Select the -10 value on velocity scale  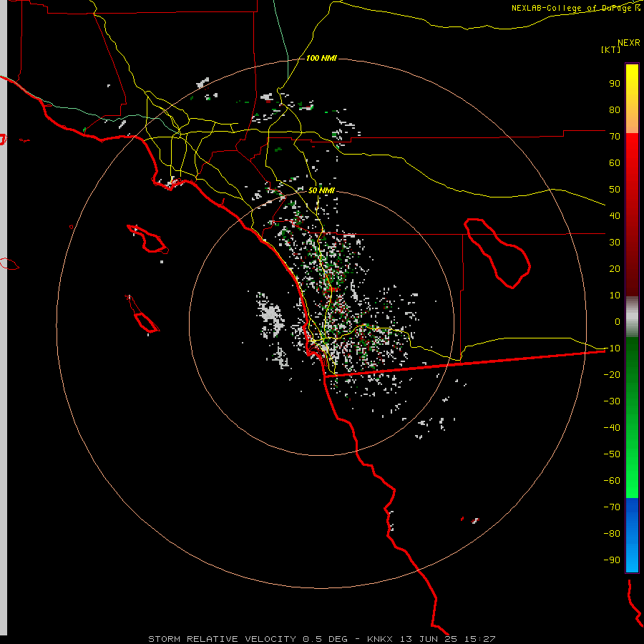612,348
